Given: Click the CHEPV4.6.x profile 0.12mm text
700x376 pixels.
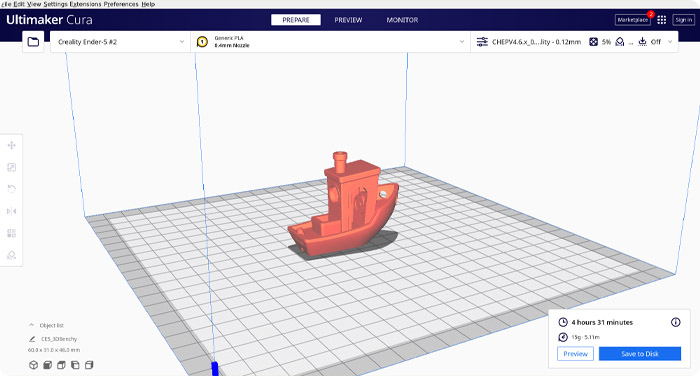Looking at the screenshot, I should [x=536, y=42].
